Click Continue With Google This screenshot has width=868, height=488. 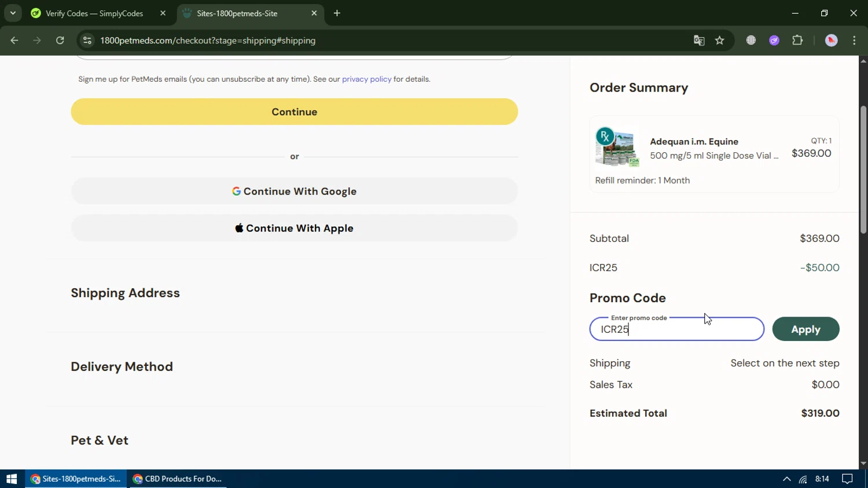pos(294,191)
